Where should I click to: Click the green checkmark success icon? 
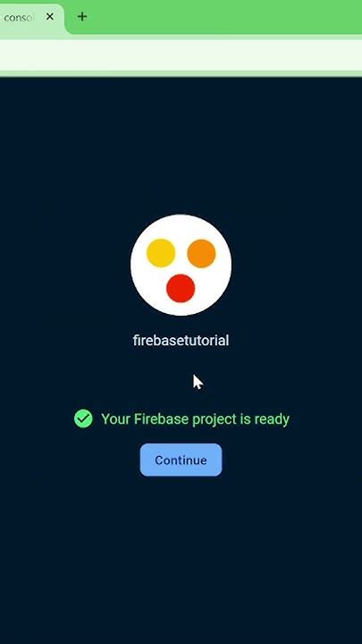[x=83, y=419]
